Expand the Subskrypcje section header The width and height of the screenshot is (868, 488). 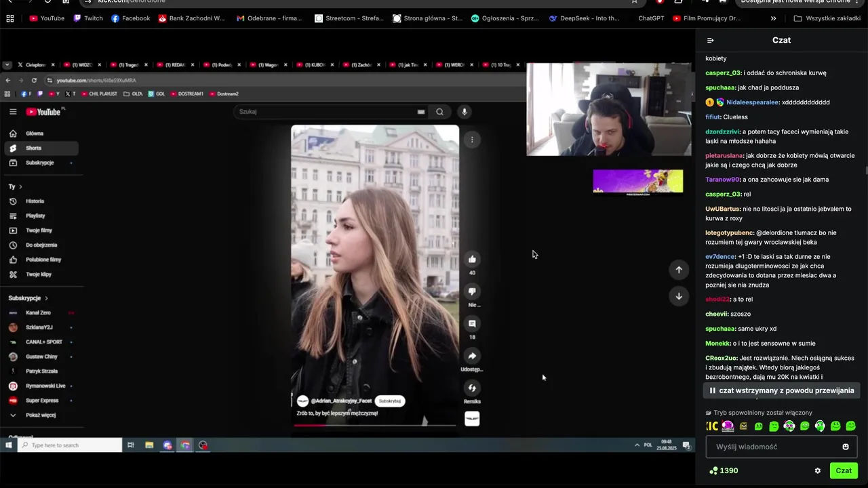pyautogui.click(x=28, y=298)
